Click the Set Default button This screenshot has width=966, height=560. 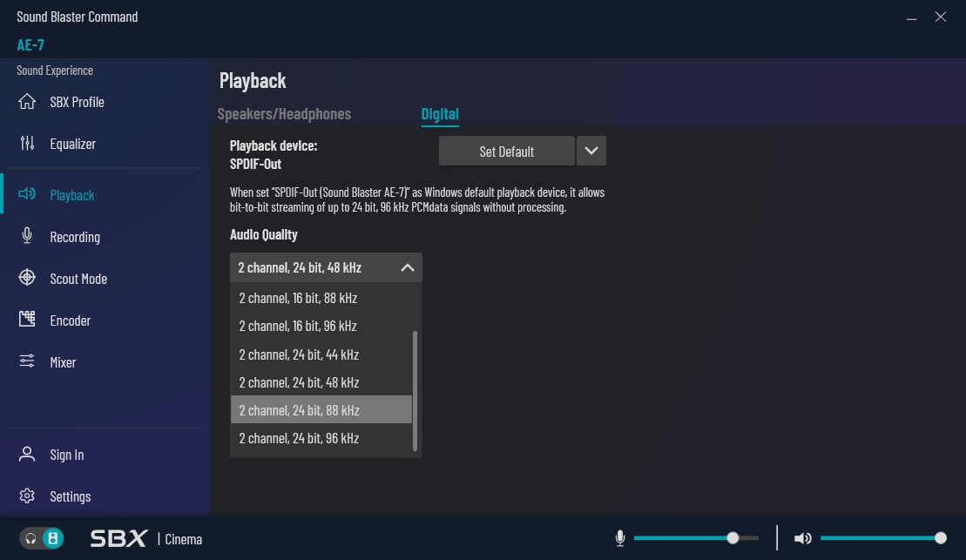pos(506,151)
